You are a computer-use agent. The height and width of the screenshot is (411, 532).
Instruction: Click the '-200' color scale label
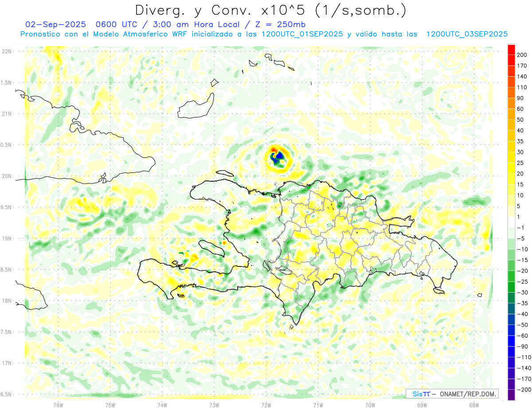pos(524,390)
